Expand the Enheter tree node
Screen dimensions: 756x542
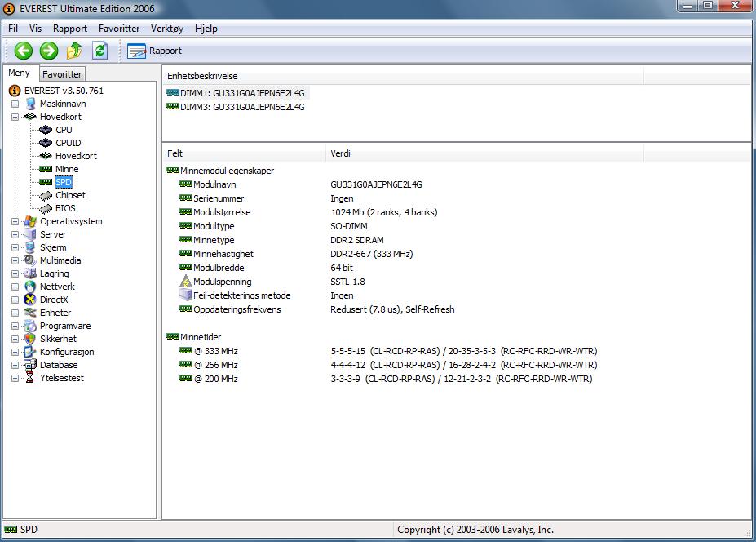pos(15,313)
